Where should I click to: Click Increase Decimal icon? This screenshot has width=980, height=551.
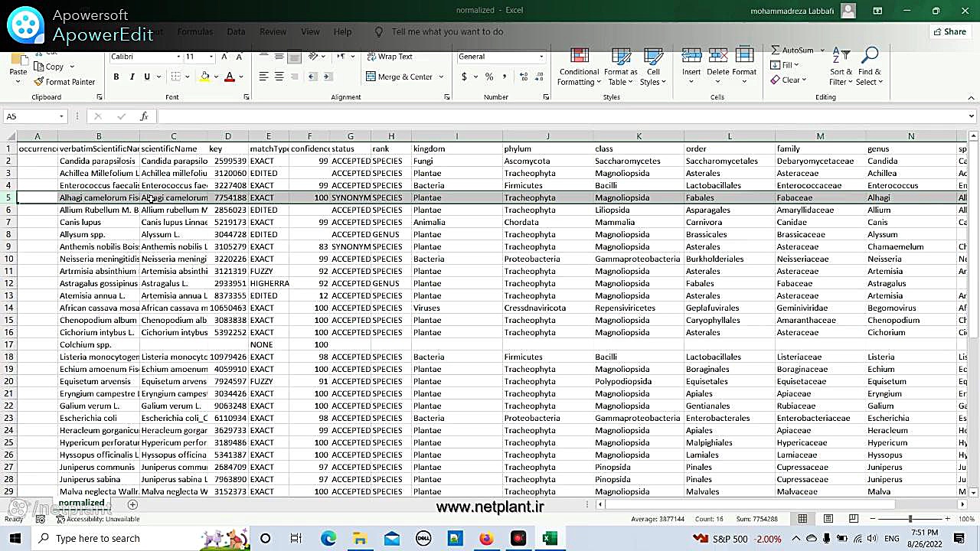coord(524,77)
